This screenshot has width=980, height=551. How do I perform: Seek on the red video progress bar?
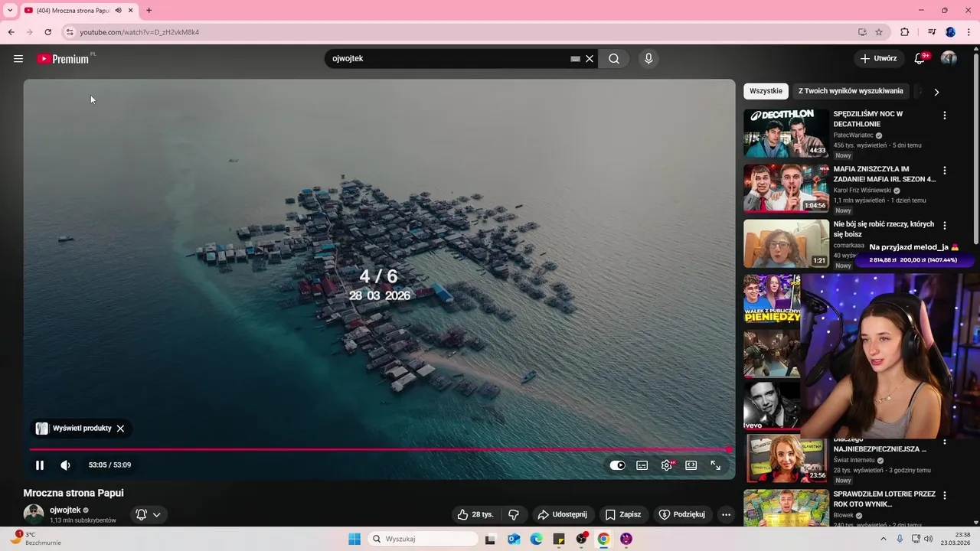(x=380, y=449)
